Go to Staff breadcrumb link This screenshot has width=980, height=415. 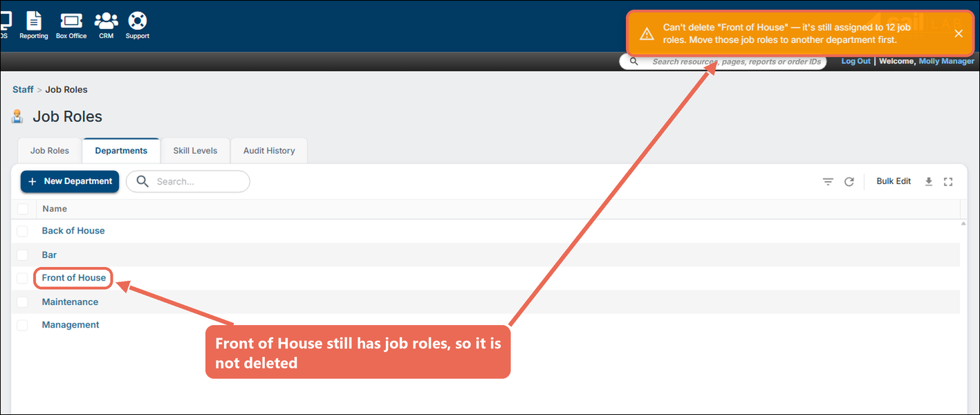click(23, 90)
